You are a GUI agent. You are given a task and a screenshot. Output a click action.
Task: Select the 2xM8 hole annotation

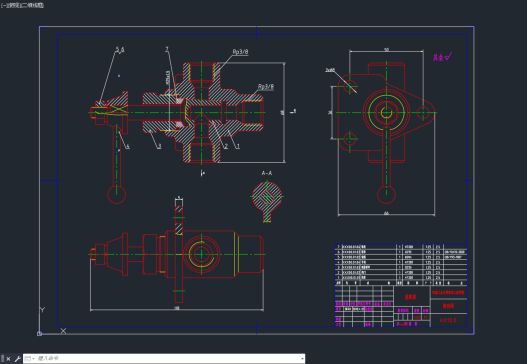tap(330, 70)
